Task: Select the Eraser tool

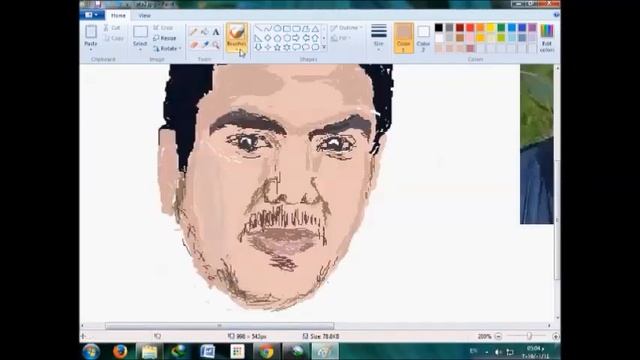Action: 193,44
